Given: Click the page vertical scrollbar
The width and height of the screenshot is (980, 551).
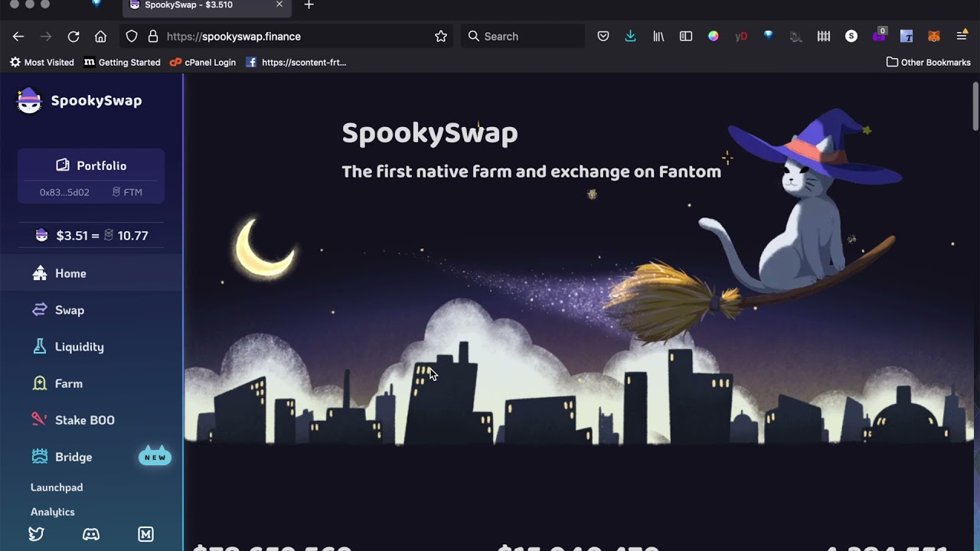Looking at the screenshot, I should click(x=975, y=106).
